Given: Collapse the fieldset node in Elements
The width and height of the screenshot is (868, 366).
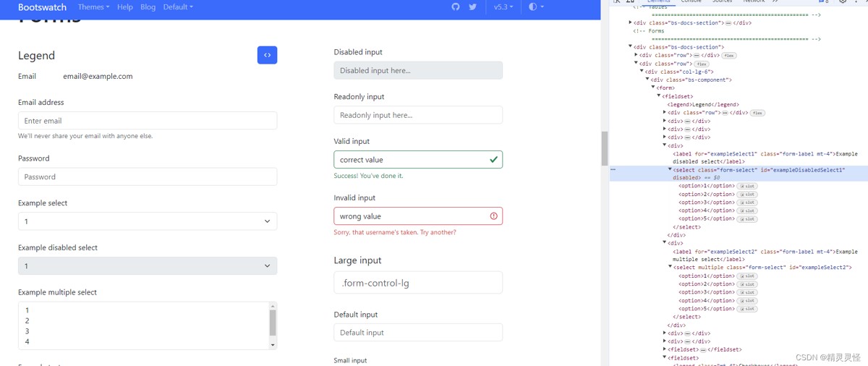Looking at the screenshot, I should pos(659,96).
